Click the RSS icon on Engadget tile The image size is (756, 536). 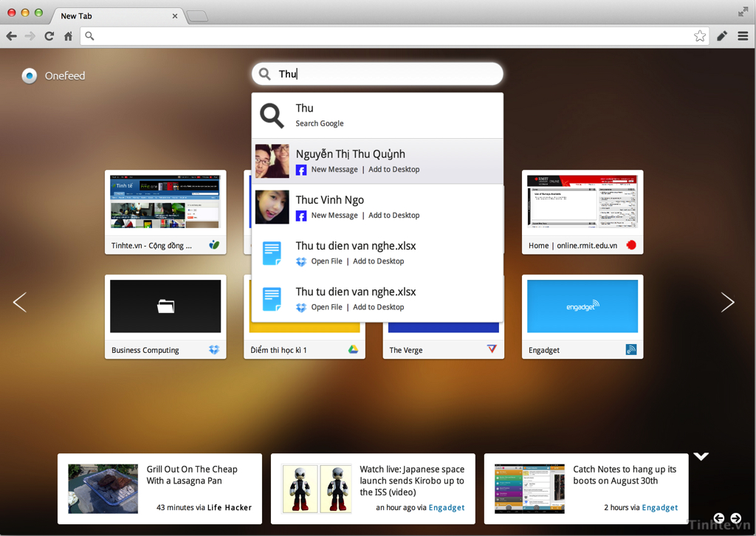[x=631, y=349]
